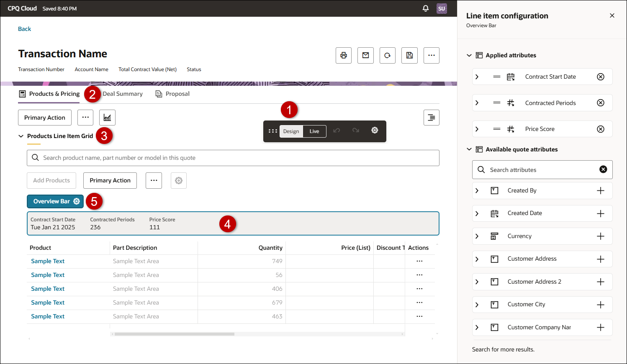The width and height of the screenshot is (627, 364).
Task: Click the print icon button
Action: [343, 55]
